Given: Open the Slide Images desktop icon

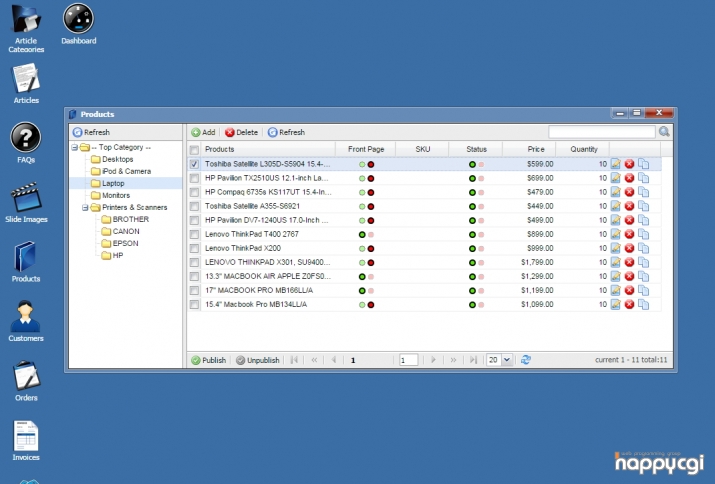Looking at the screenshot, I should click(26, 203).
